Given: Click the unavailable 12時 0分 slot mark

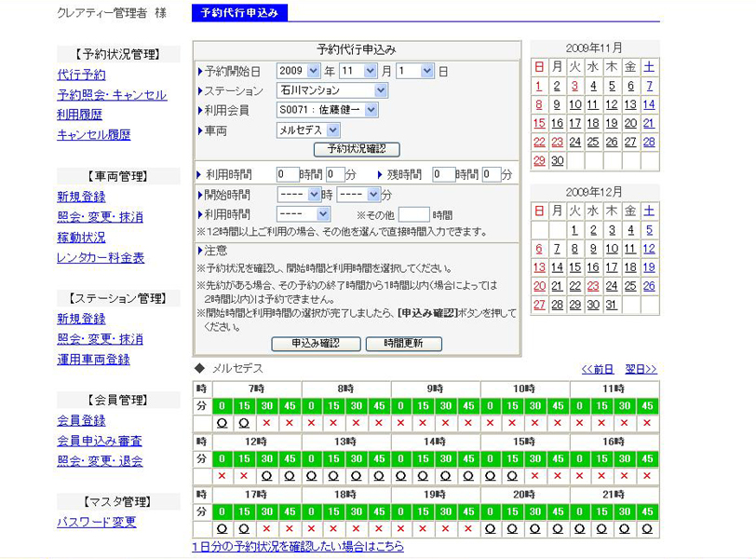Looking at the screenshot, I should point(223,476).
